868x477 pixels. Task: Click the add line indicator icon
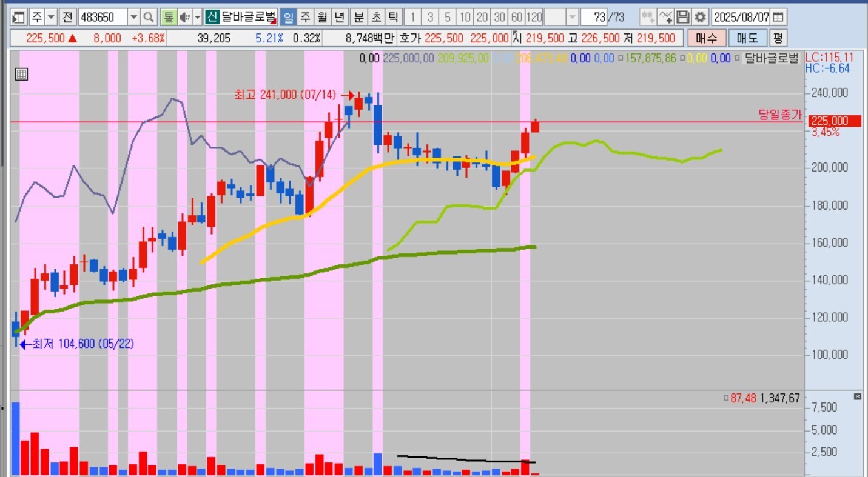pos(665,16)
